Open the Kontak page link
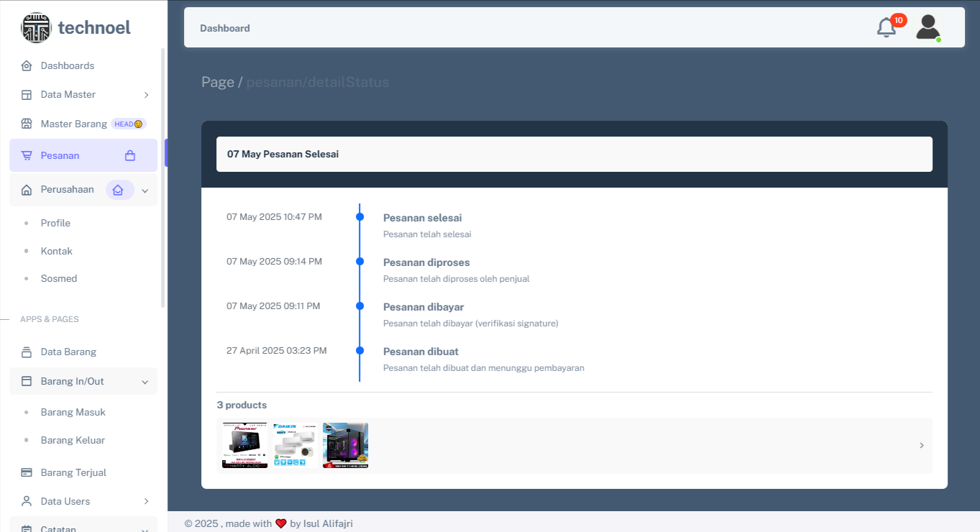The height and width of the screenshot is (532, 980). 56,251
